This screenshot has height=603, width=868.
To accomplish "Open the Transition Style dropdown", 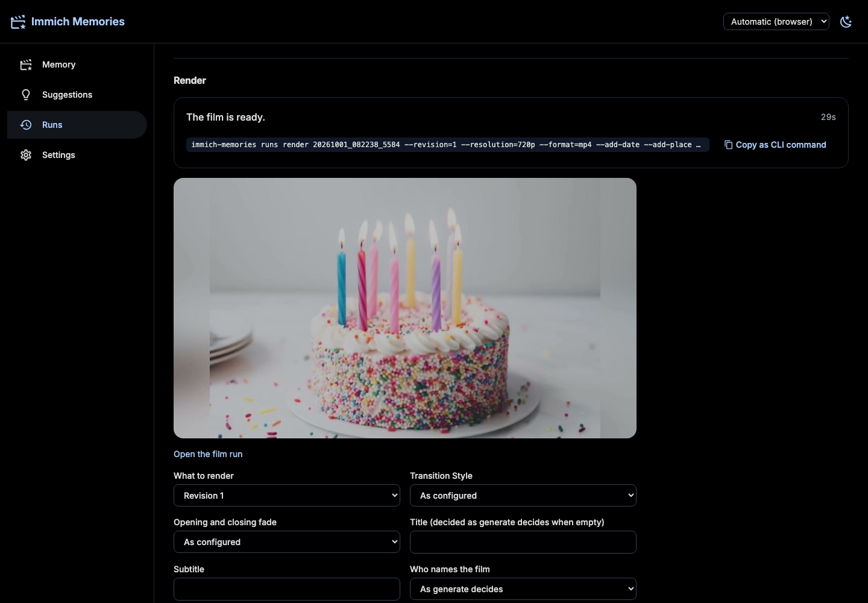I will point(523,496).
